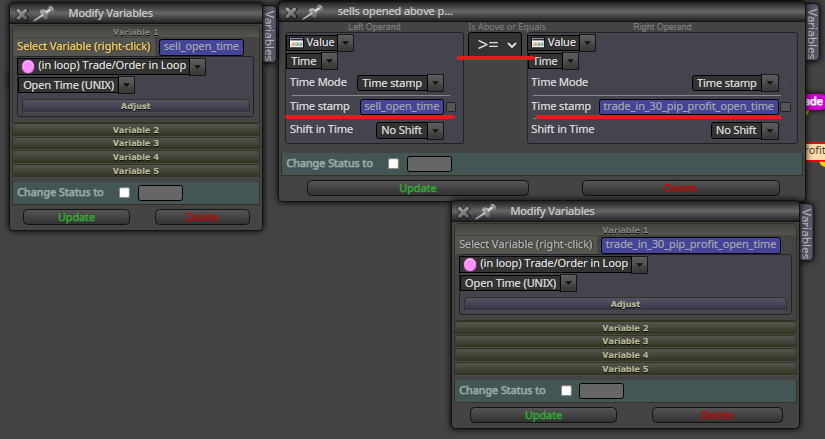
Task: Pin the lower-right Modify Variables window
Action: 485,211
